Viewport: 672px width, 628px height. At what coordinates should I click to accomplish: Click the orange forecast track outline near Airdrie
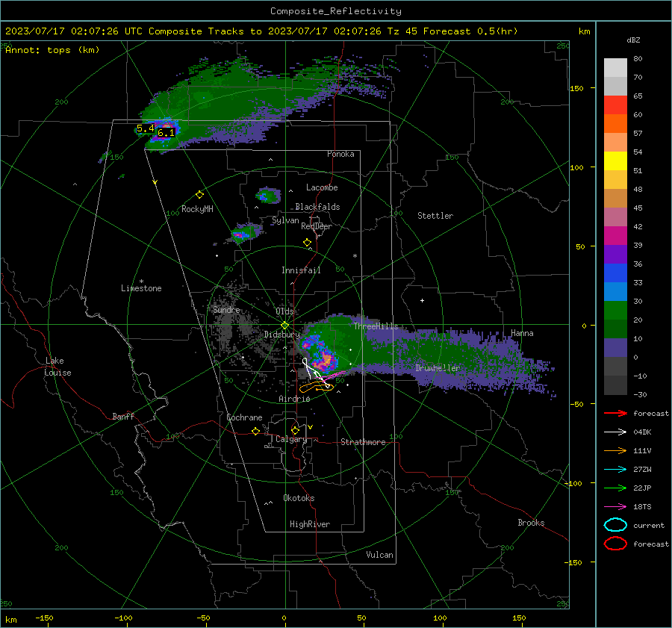315,388
